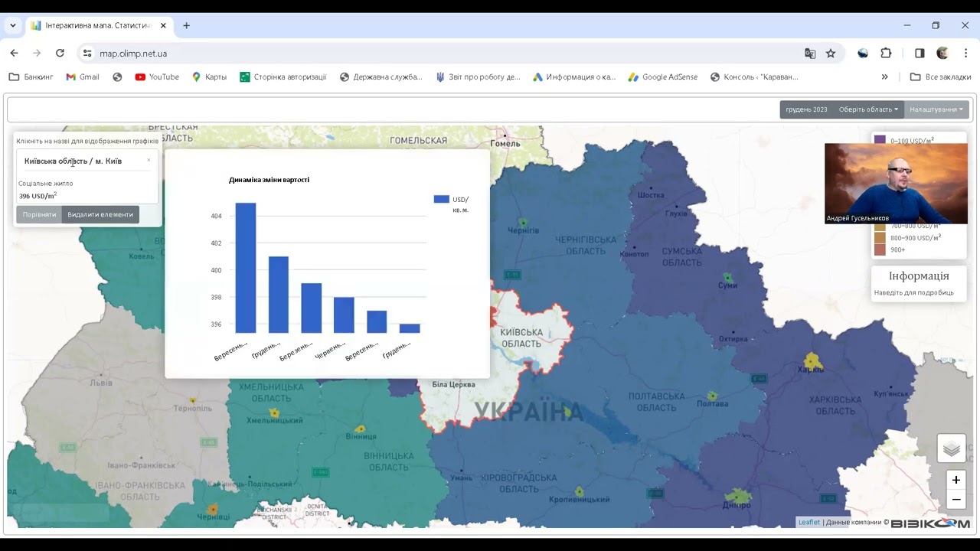
Task: Open the YouTube bookmark
Action: tap(157, 77)
